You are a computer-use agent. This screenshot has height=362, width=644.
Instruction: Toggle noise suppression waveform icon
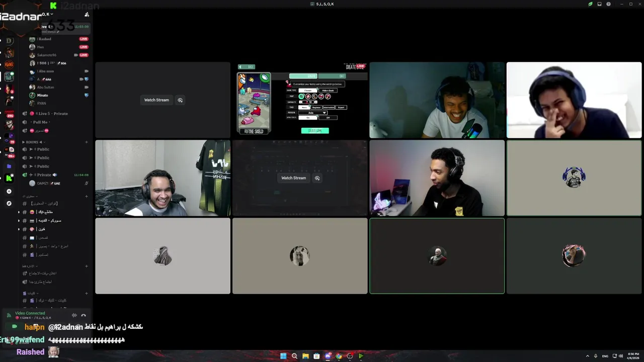tap(74, 315)
